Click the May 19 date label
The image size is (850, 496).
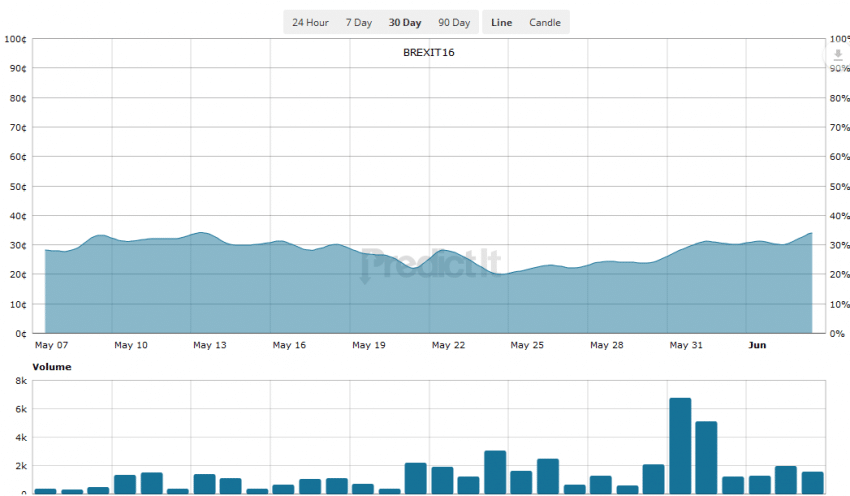pos(369,345)
